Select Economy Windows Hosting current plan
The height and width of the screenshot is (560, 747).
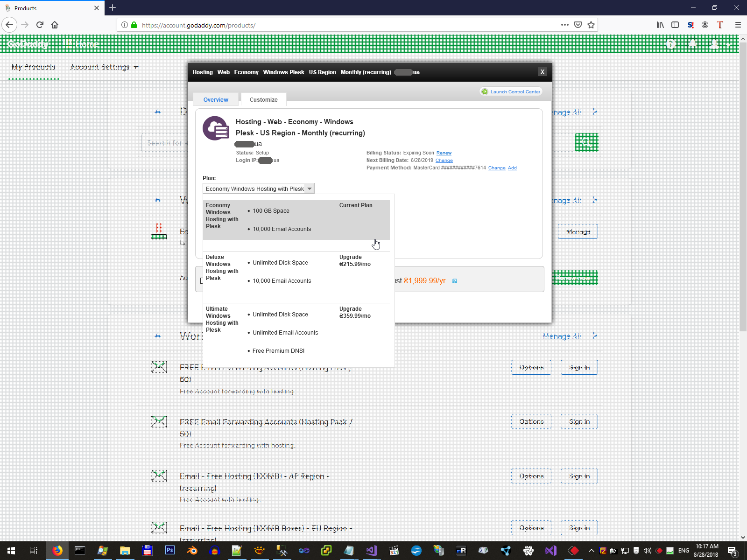296,220
